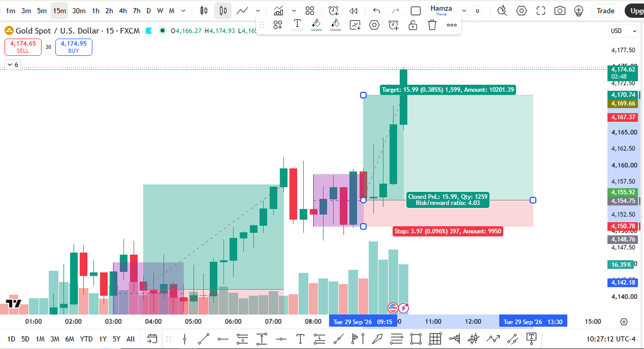
Task: Switch to the All date range
Action: coord(131,339)
